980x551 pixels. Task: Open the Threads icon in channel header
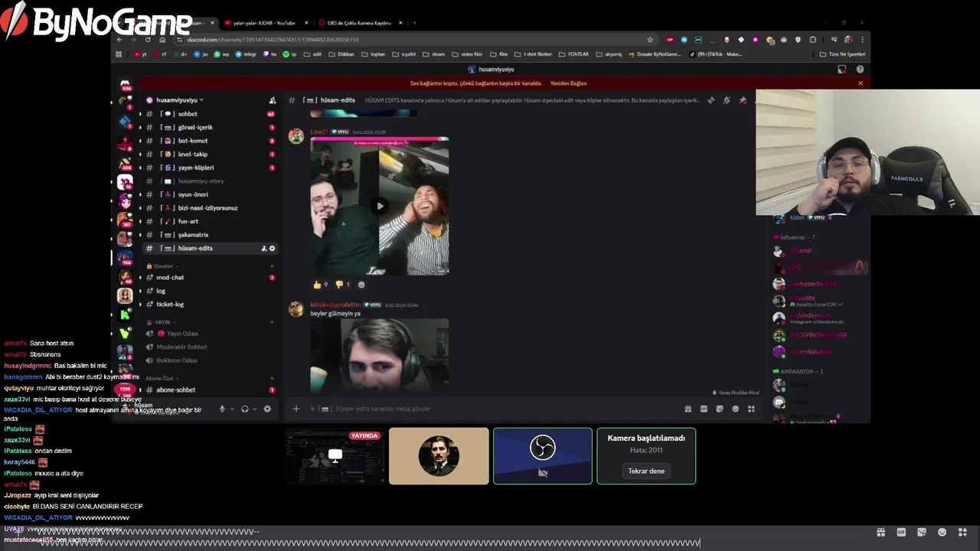tap(710, 100)
